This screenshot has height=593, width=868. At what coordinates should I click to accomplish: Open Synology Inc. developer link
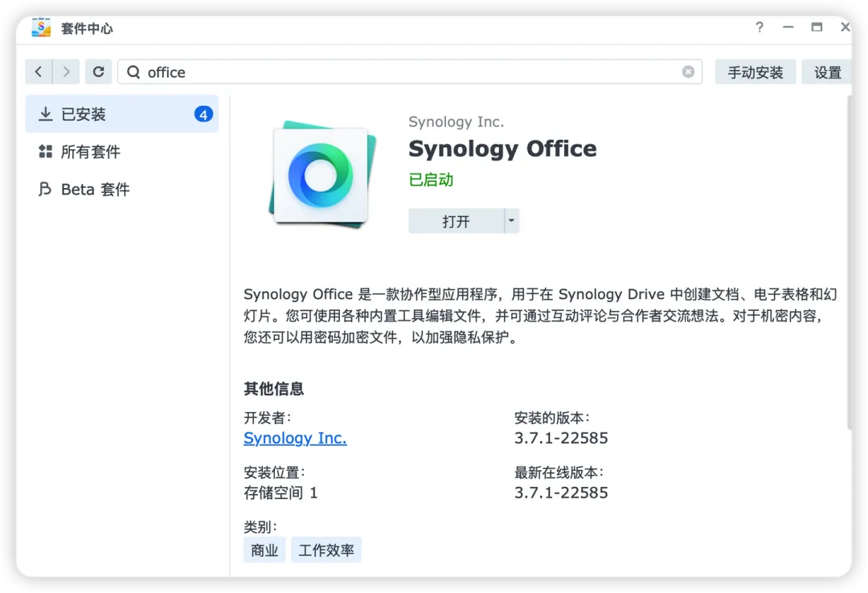click(295, 438)
